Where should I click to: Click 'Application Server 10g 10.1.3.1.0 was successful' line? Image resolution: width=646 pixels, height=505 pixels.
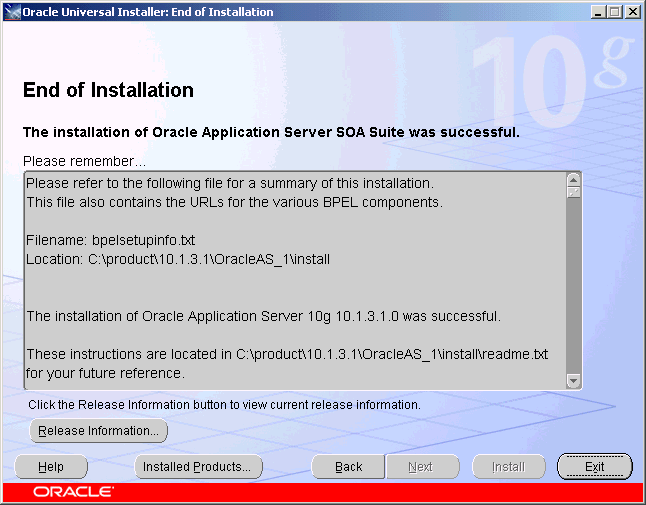coord(264,316)
